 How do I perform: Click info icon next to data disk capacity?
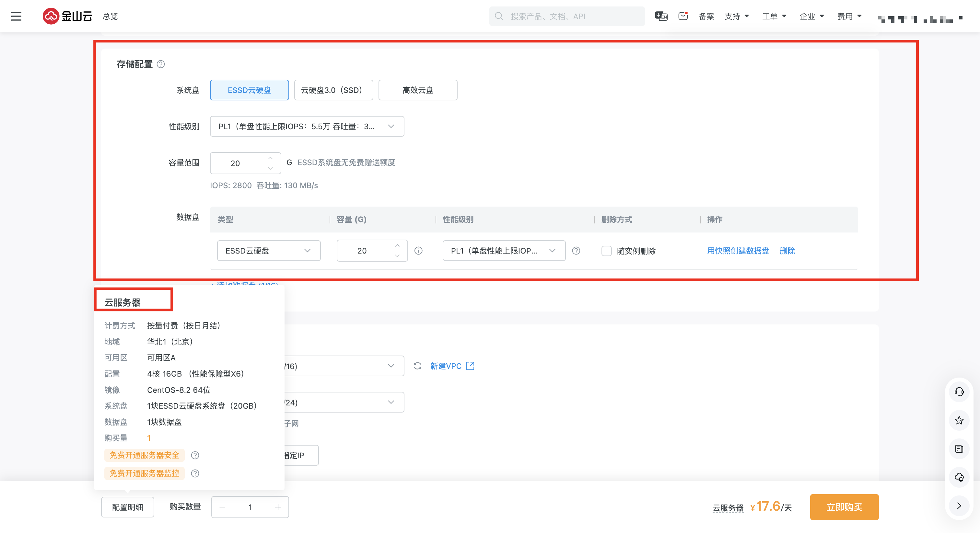click(x=418, y=251)
